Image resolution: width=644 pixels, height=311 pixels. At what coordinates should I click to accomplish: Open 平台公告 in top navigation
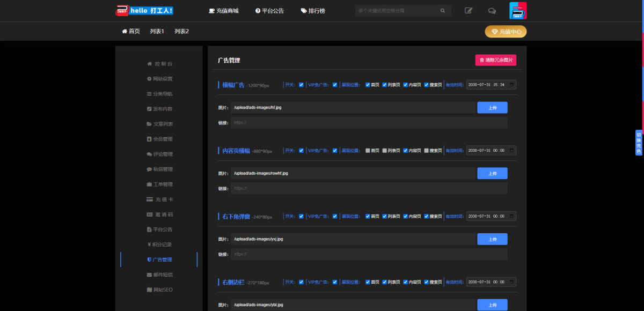pos(270,11)
